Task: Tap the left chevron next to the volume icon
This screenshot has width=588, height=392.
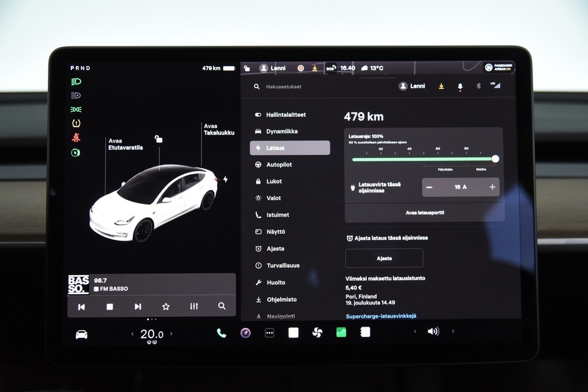Action: 415,332
